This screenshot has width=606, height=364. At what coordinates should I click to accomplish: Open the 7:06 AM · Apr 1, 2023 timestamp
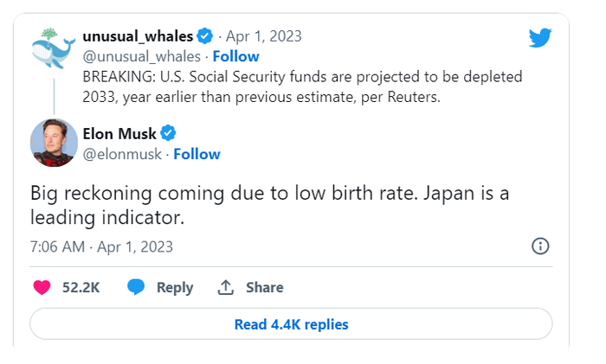101,246
